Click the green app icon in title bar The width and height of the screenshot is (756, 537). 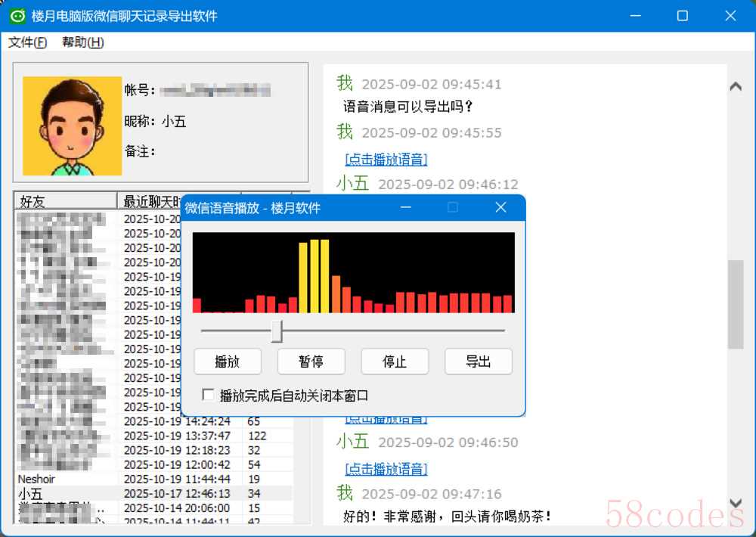[x=18, y=16]
